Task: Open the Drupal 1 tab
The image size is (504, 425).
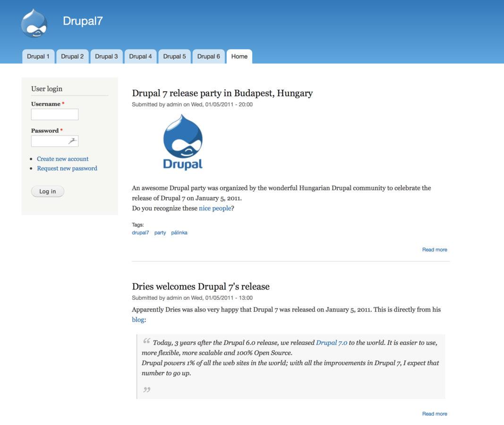Action: click(x=38, y=57)
